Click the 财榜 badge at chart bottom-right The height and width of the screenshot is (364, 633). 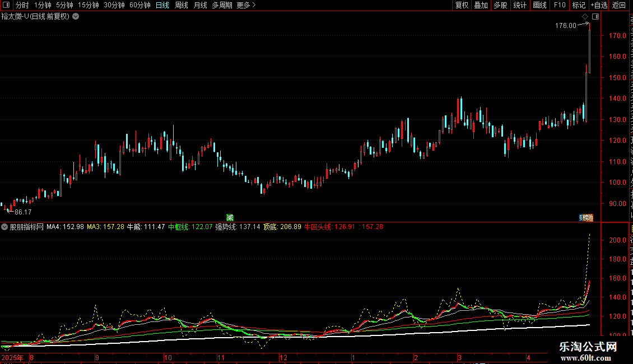click(x=586, y=217)
